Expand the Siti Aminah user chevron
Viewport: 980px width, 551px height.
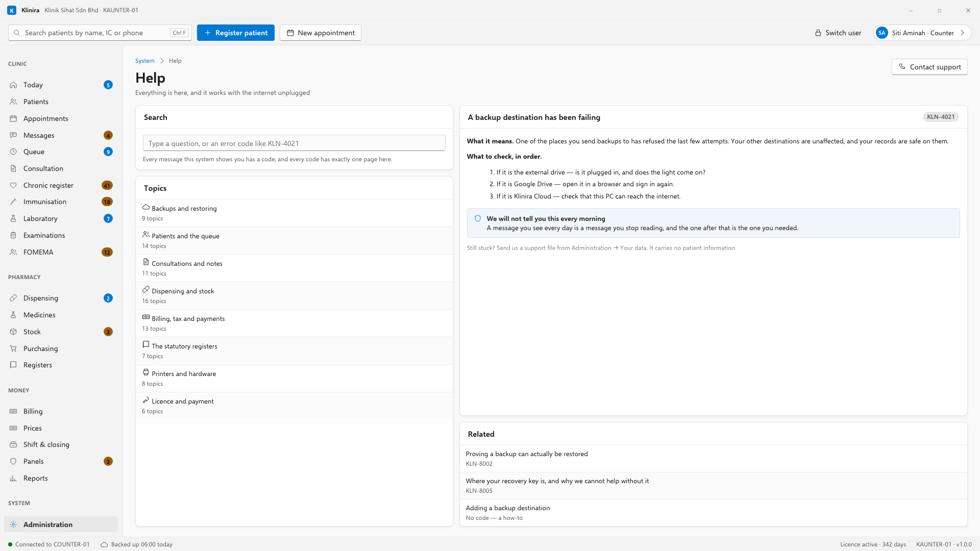coord(962,33)
